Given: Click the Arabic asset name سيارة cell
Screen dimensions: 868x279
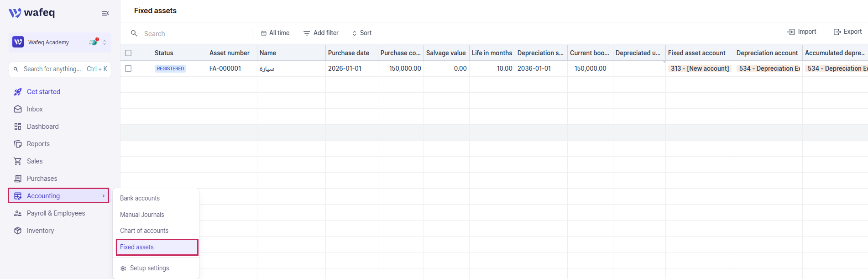Looking at the screenshot, I should click(x=291, y=68).
